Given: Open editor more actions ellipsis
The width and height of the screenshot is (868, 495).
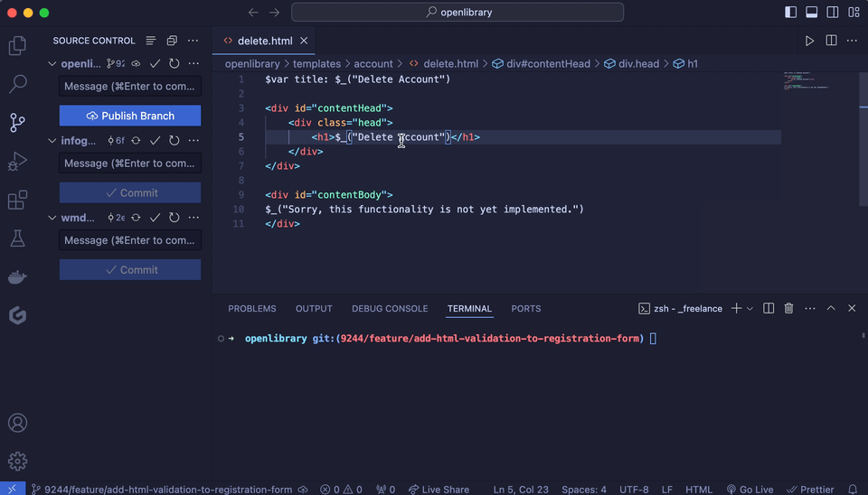Looking at the screenshot, I should tap(852, 41).
